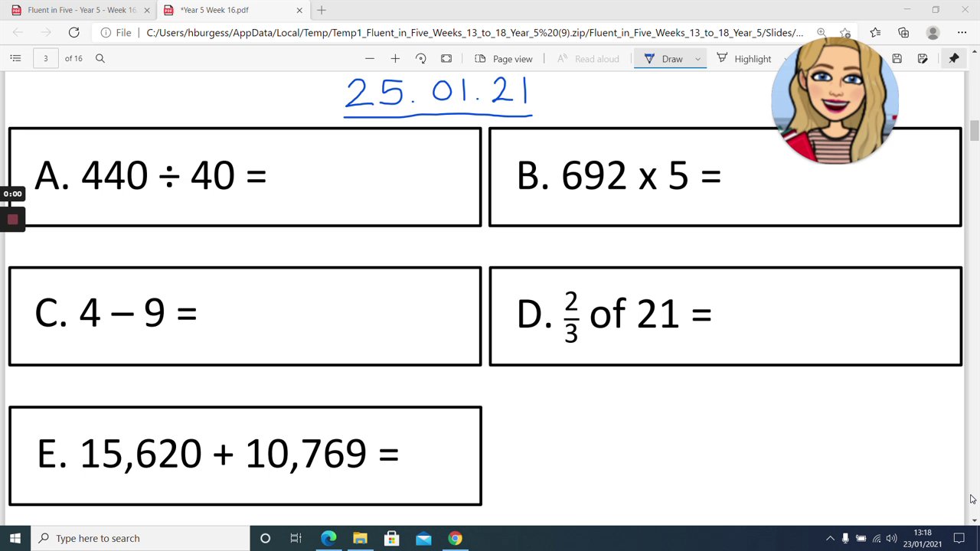View file site information icon

pos(104,33)
